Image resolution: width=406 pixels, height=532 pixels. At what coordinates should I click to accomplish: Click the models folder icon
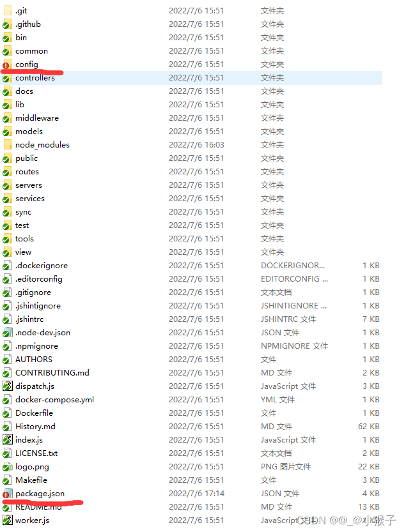pos(8,132)
